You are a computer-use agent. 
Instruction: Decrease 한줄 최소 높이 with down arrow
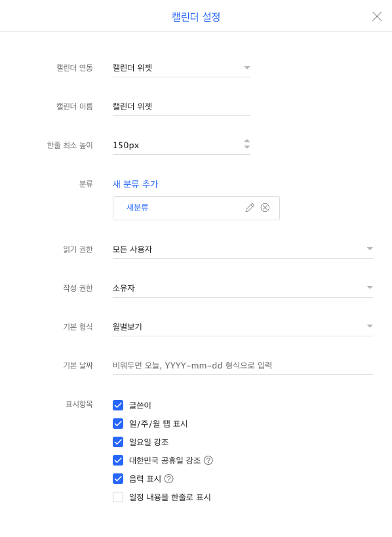click(247, 148)
